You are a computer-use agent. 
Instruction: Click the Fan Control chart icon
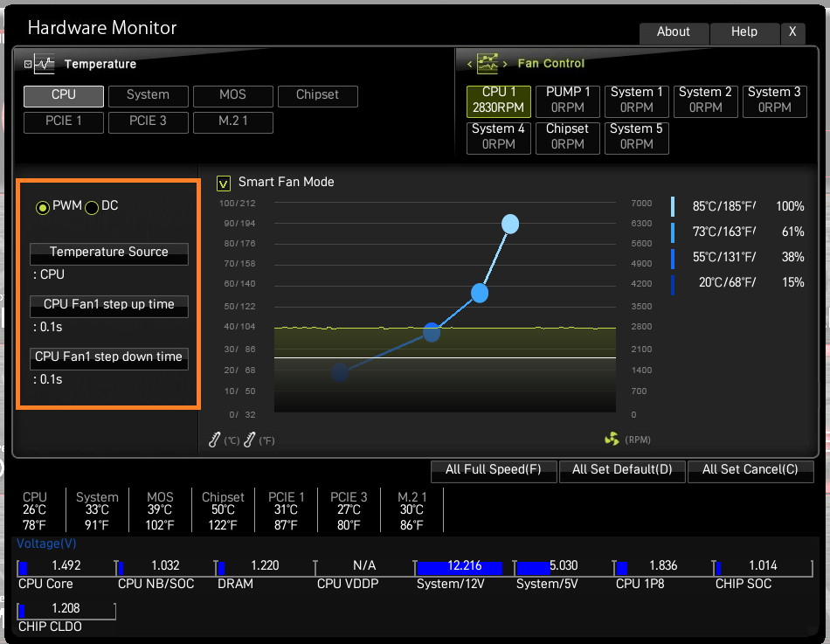point(487,64)
